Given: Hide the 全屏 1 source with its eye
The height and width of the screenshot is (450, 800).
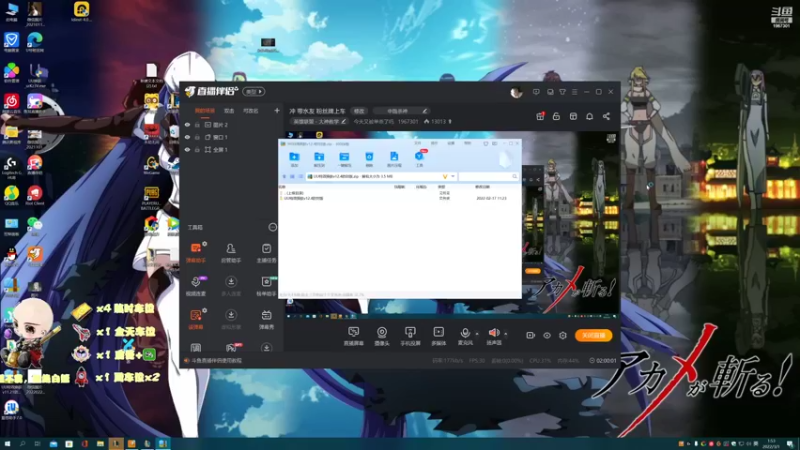Looking at the screenshot, I should pyautogui.click(x=187, y=149).
